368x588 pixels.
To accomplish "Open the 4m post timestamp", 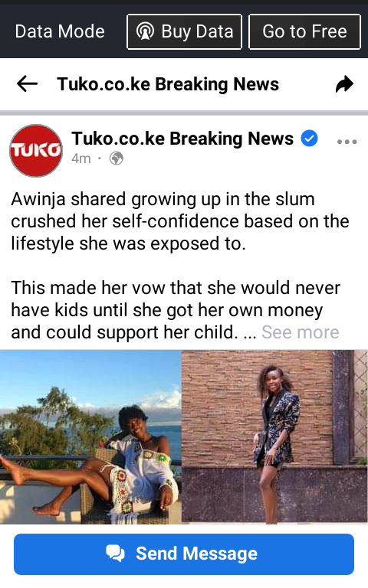I will [x=81, y=158].
